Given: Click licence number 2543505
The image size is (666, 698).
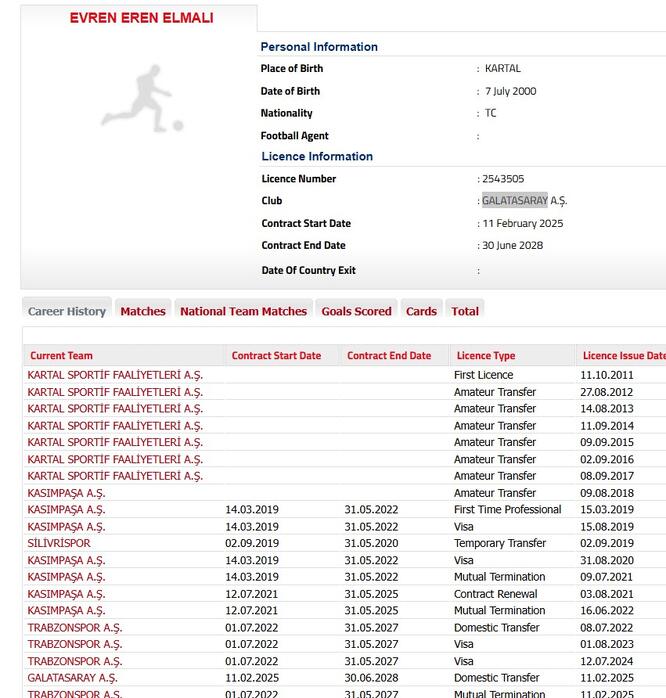Looking at the screenshot, I should [x=503, y=179].
